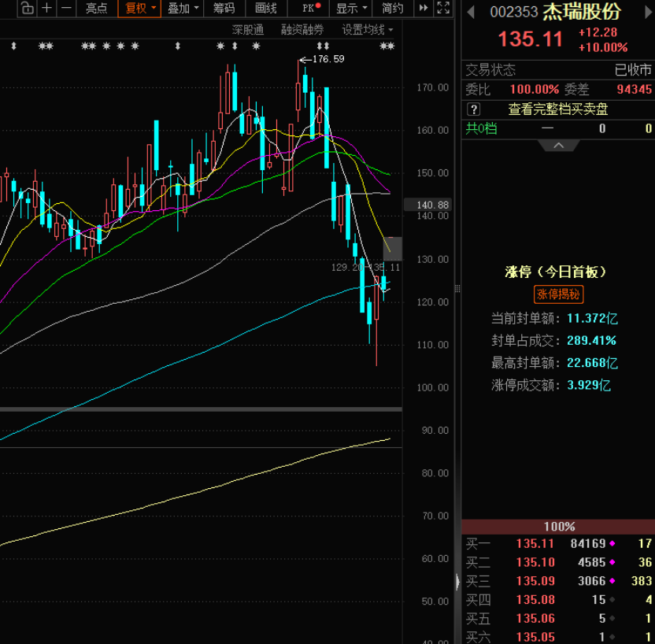Open the 显示 display dropdown
This screenshot has height=644, width=655.
coord(351,8)
